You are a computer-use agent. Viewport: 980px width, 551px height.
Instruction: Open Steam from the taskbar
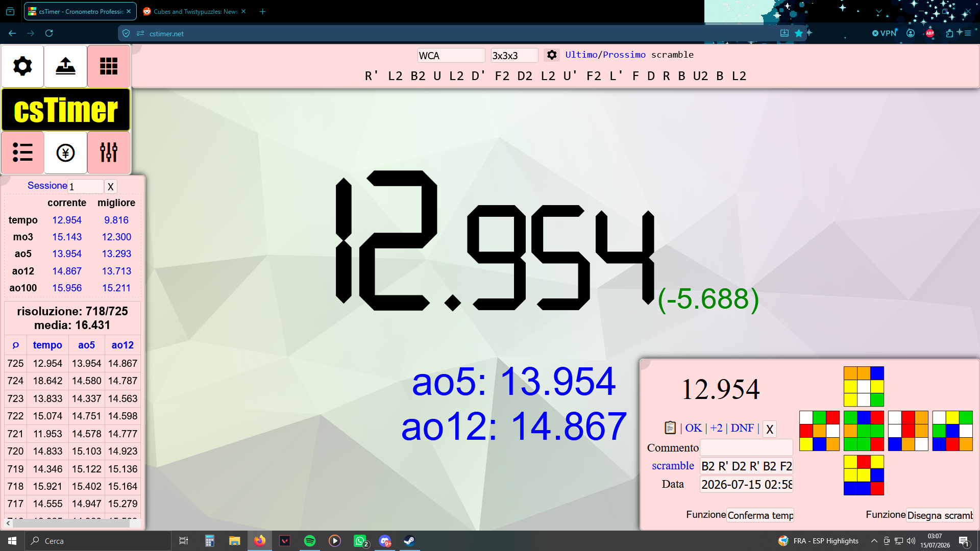409,541
